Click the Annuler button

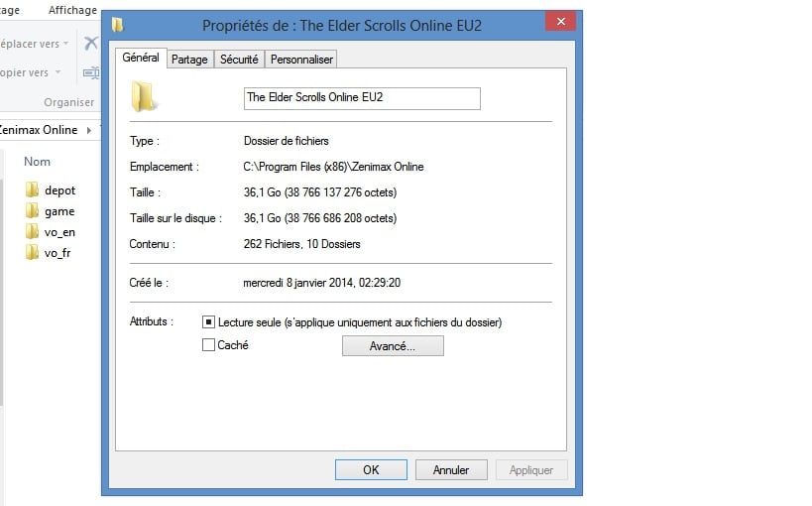[x=451, y=469]
